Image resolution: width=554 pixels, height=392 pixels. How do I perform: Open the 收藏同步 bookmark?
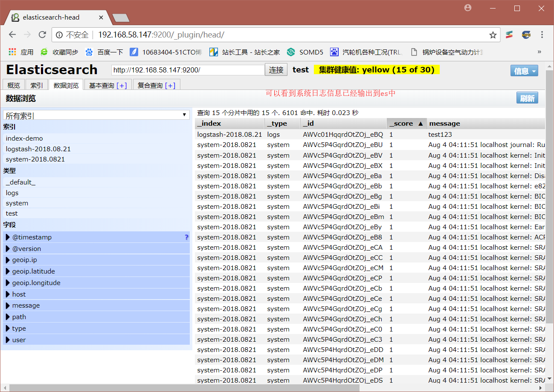pyautogui.click(x=59, y=52)
